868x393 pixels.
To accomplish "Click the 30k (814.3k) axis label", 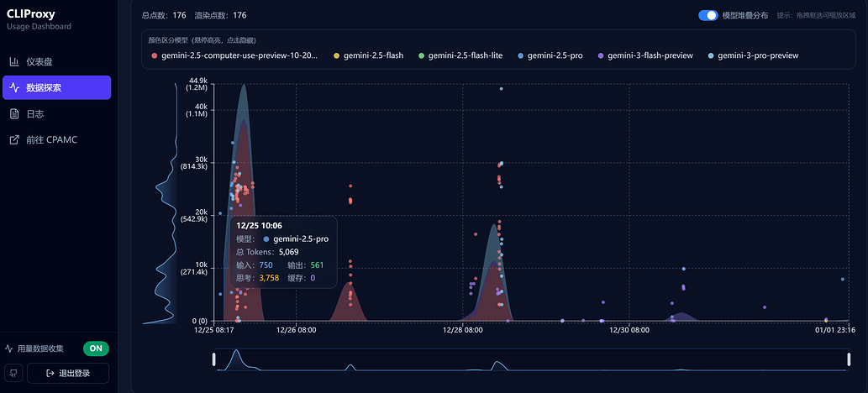I will [194, 162].
